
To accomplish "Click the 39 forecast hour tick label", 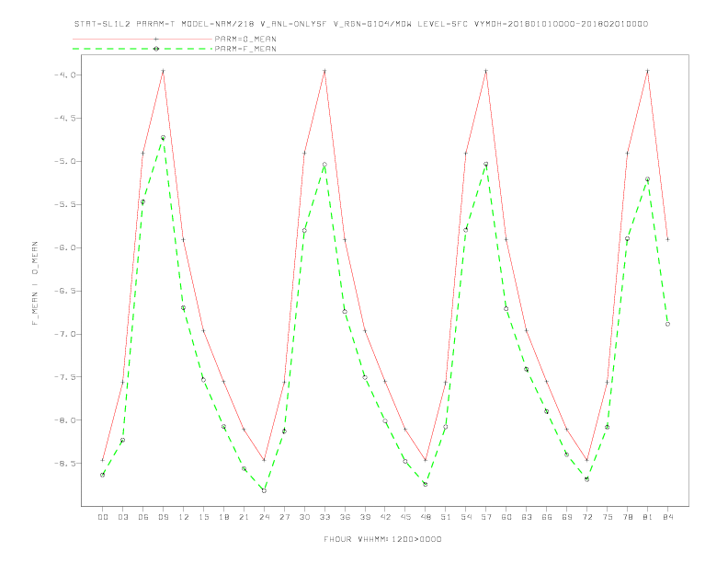I will (x=365, y=517).
